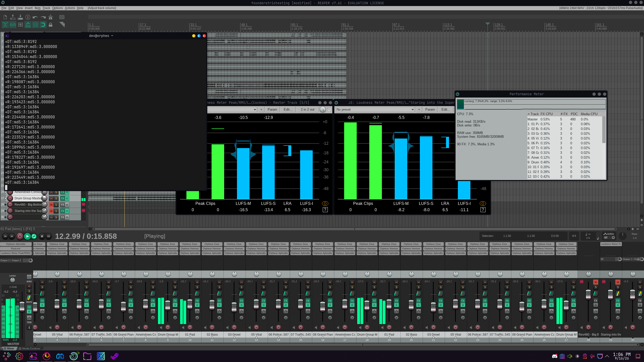Open FX chain for Staring into the Sup track
The image size is (644, 362).
62,211
